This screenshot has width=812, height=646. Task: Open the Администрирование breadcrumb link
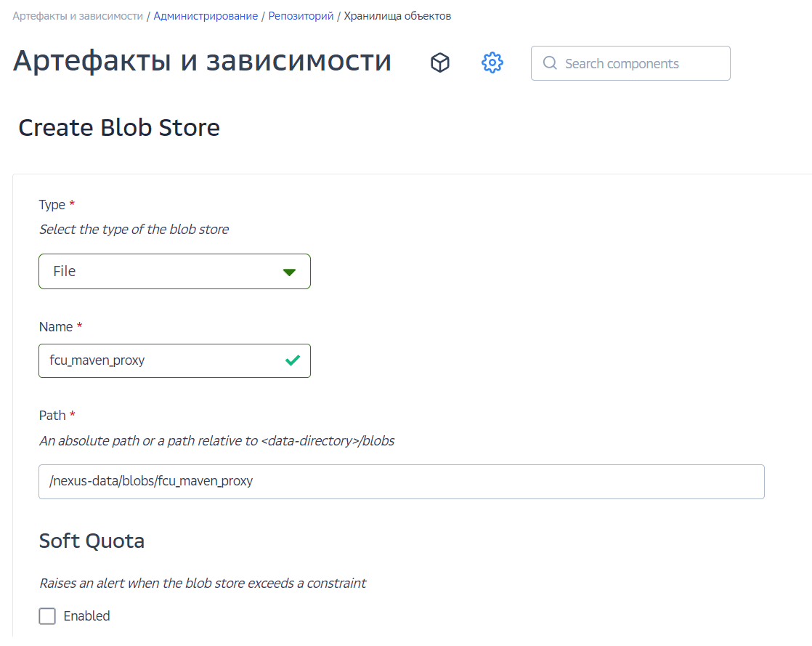[205, 15]
